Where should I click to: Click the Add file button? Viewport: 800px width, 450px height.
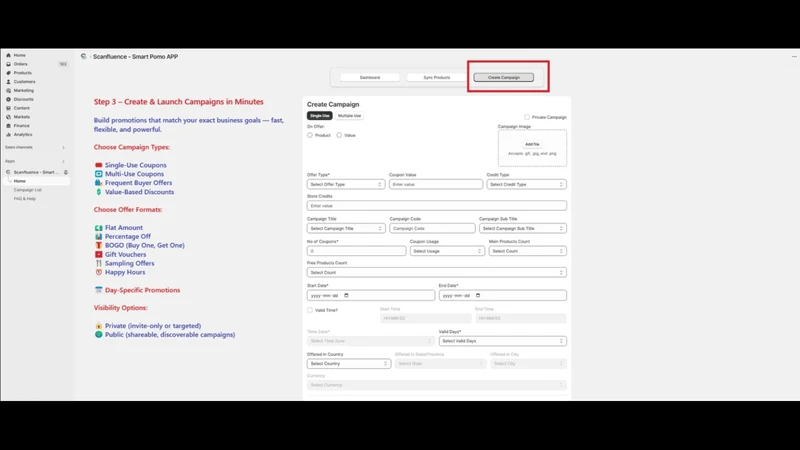(x=532, y=144)
